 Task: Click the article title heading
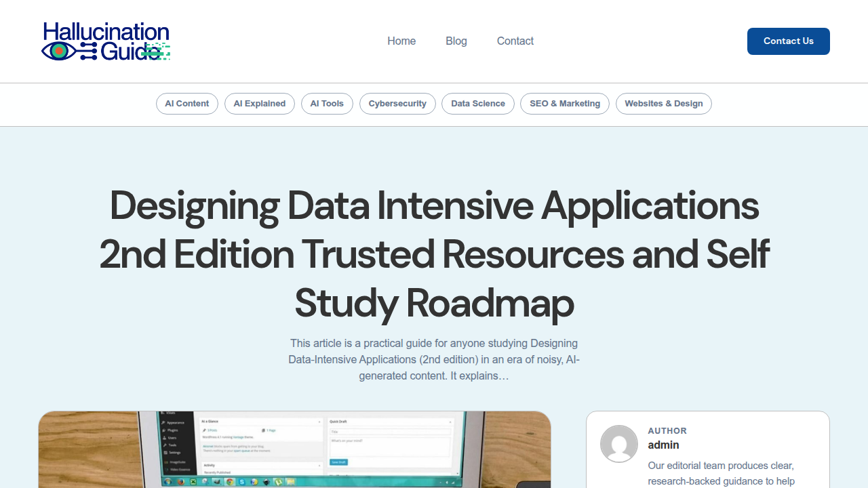434,255
